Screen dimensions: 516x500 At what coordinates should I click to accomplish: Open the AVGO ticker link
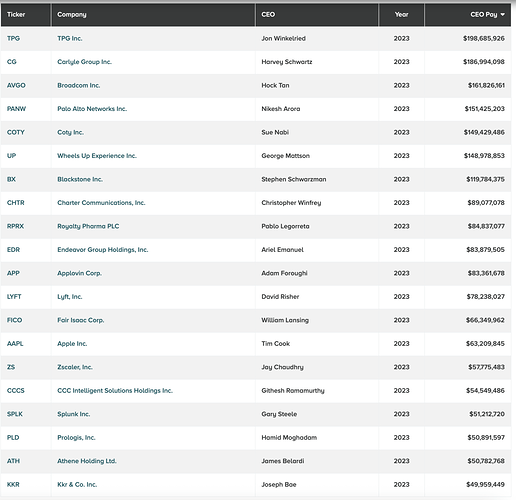point(16,85)
